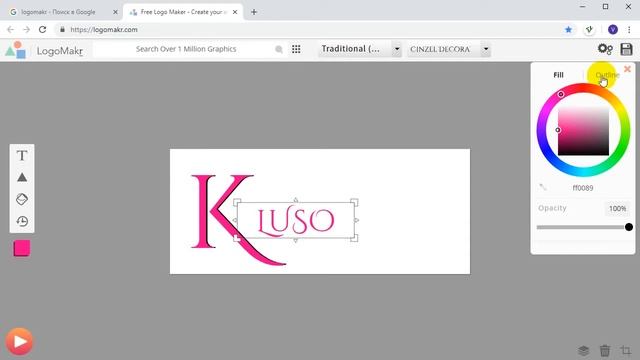The image size is (640, 360).
Task: Click the hue ring handle on color wheel
Action: click(561, 94)
